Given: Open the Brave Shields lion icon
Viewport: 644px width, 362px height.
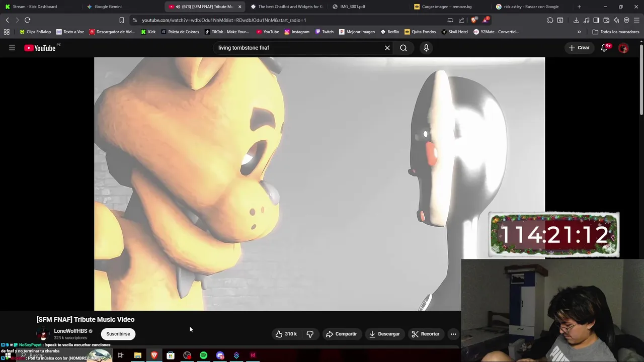Looking at the screenshot, I should click(474, 20).
